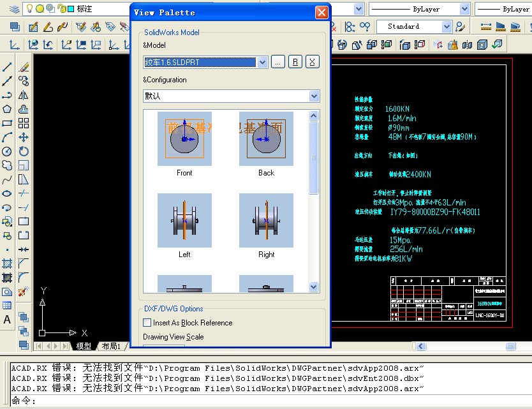Select the Polygon draw tool

(x=7, y=109)
